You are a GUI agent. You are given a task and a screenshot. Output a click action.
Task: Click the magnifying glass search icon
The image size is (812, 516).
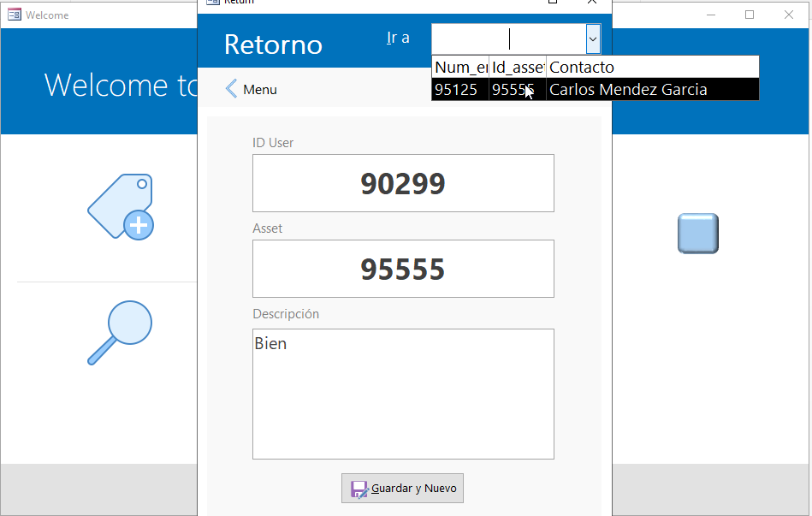pyautogui.click(x=120, y=333)
